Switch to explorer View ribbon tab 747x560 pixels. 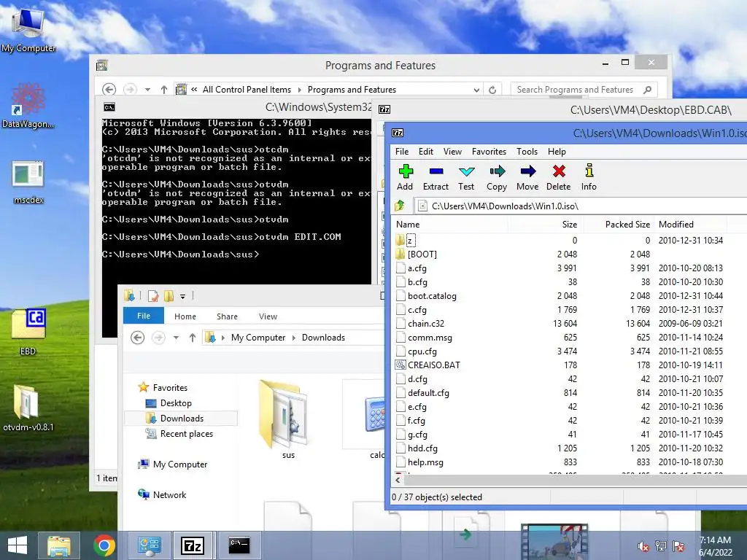pos(268,316)
